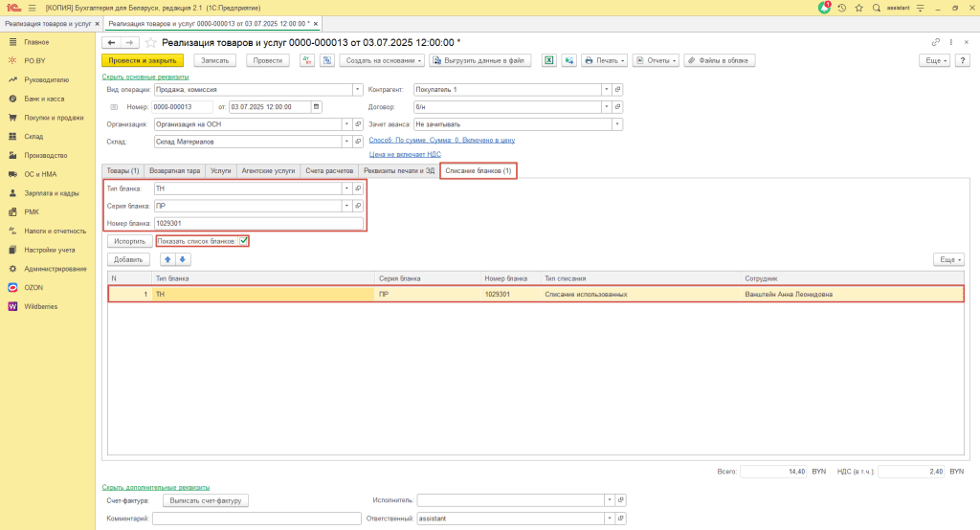
Task: Click 'Скрыть основные реквизиты' link
Action: (145, 77)
